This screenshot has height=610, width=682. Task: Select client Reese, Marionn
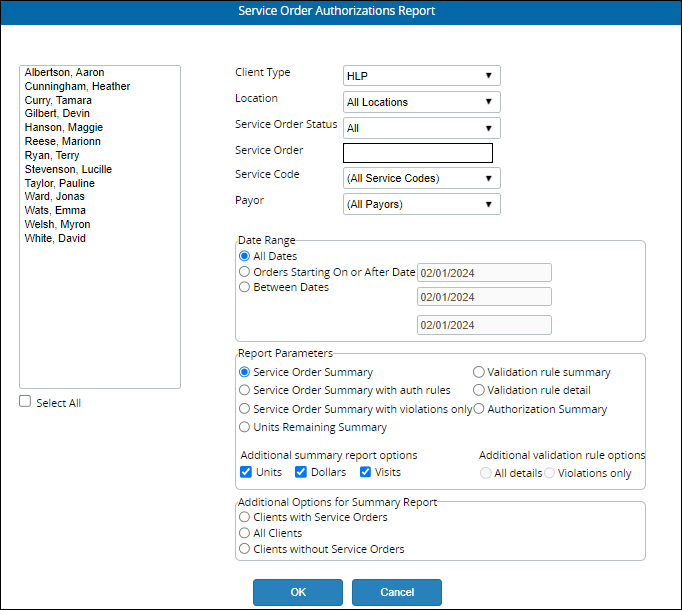coord(63,141)
